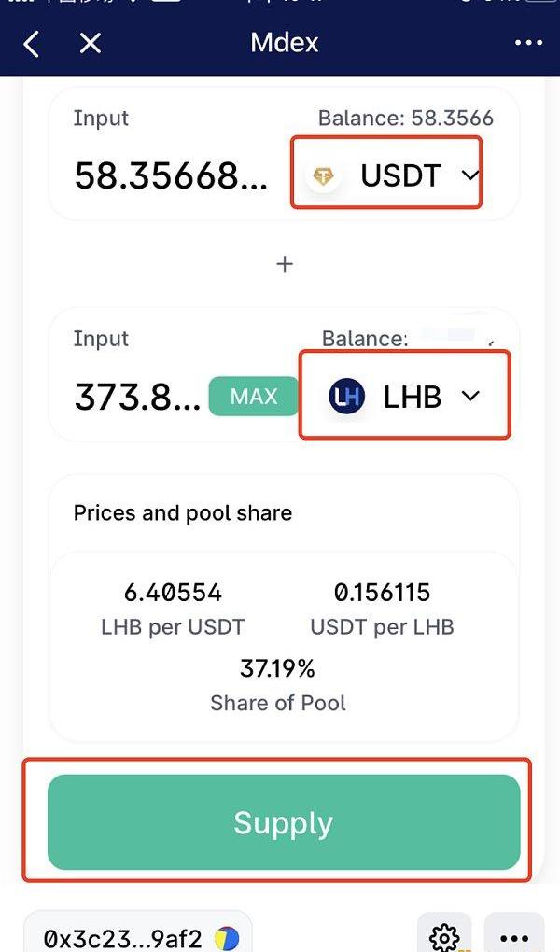Screen dimensions: 560x952
Task: Open the 0x3c23...9af2 wallet address
Action: coord(123,938)
